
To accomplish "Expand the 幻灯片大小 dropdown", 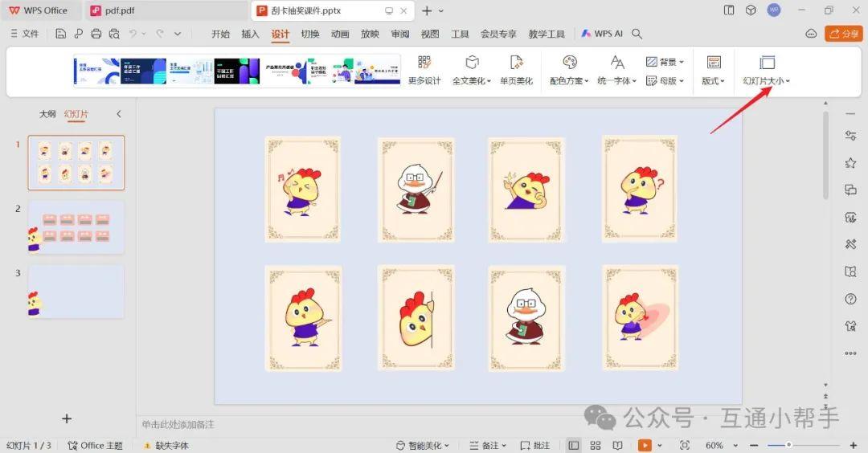I will coord(767,81).
